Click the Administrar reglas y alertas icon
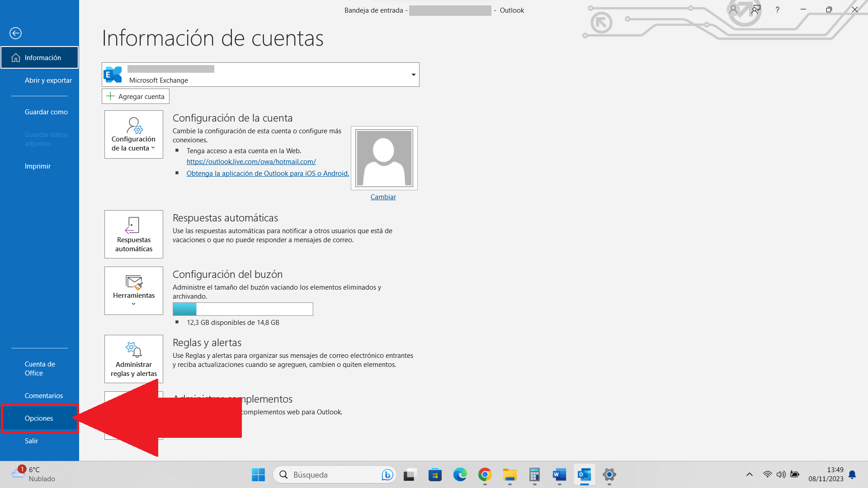Viewport: 868px width, 488px height. coord(133,358)
